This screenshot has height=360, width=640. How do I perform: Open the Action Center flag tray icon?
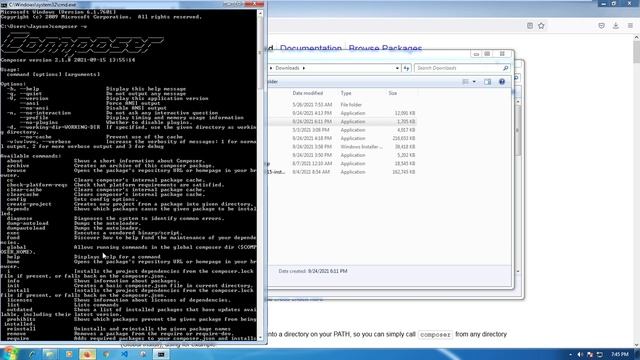pos(590,355)
